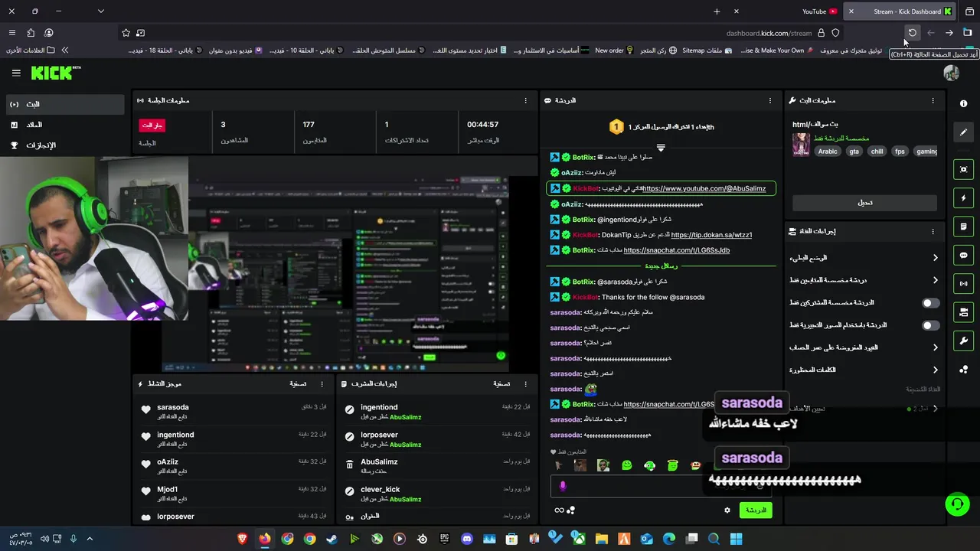Open Discord from the taskbar
The width and height of the screenshot is (980, 551).
(x=467, y=539)
